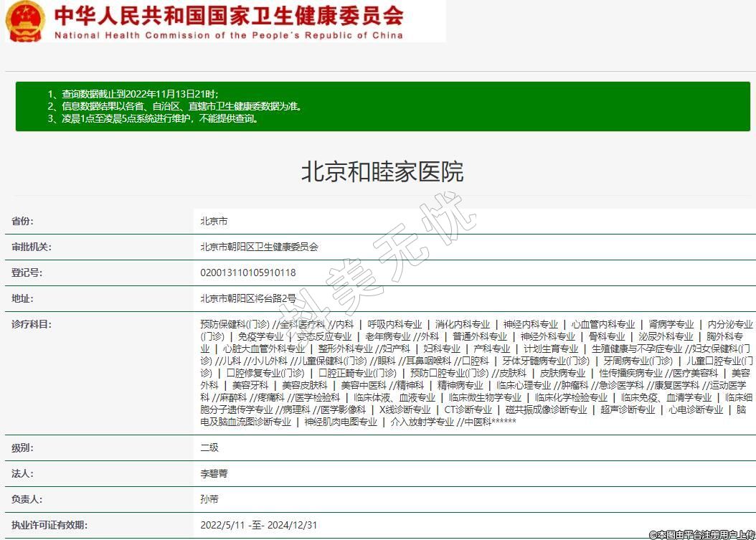Viewport: 756px width, 540px height.
Task: Click the hospital name heading 北京和睦家医院
Action: [382, 171]
